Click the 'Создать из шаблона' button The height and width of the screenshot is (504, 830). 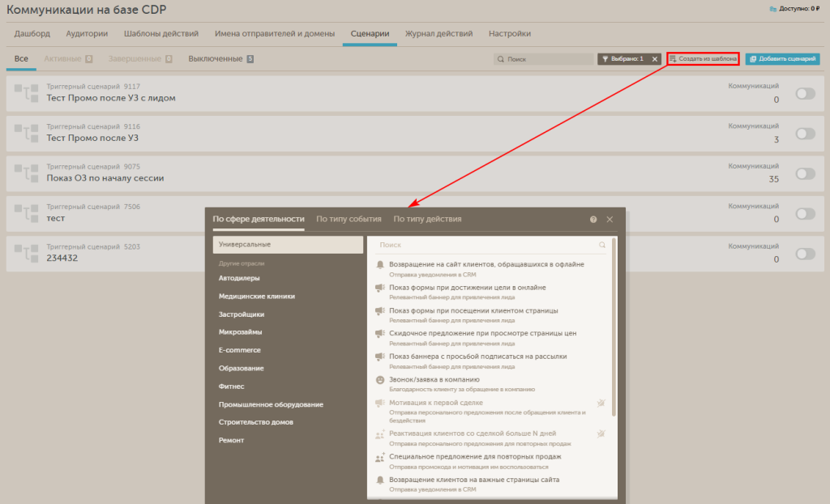pos(702,59)
